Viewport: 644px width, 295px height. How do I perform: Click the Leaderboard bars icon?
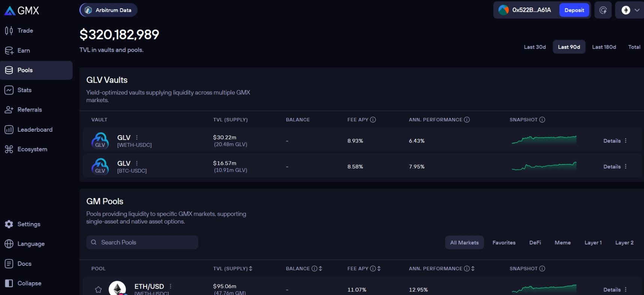(9, 130)
